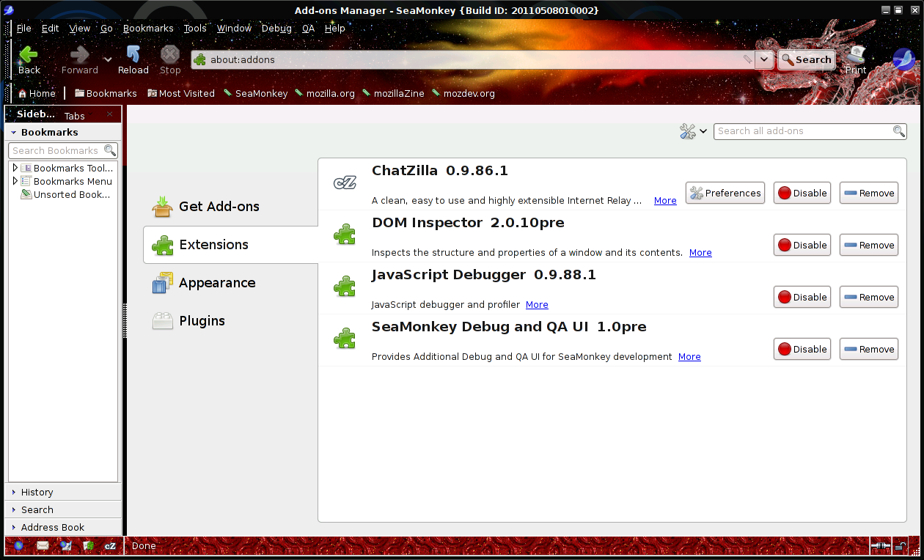The width and height of the screenshot is (924, 560).
Task: Click the Back arrow icon
Action: 29,55
